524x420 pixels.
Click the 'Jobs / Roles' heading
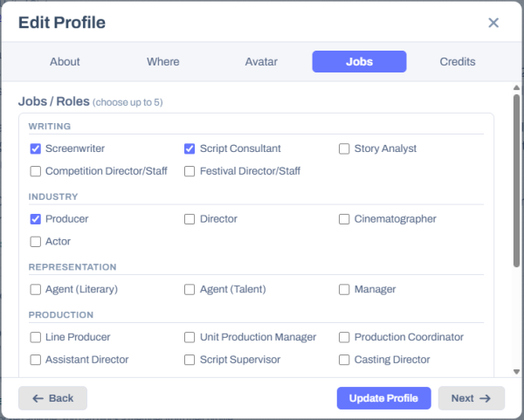point(54,101)
